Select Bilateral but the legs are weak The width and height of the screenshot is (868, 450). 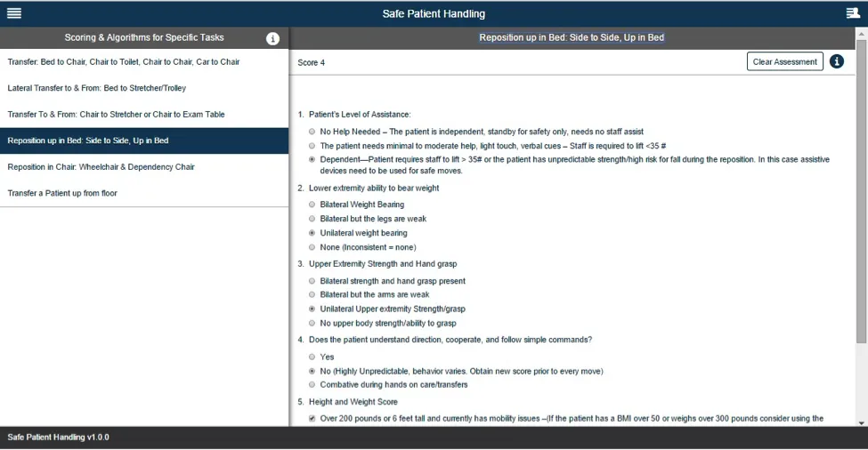(x=312, y=219)
